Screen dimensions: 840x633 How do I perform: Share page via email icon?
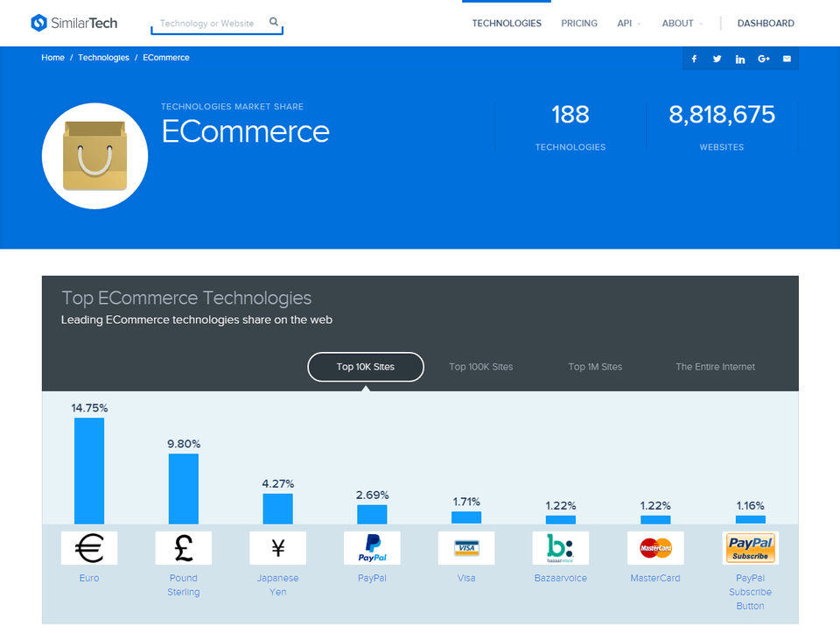coord(787,59)
